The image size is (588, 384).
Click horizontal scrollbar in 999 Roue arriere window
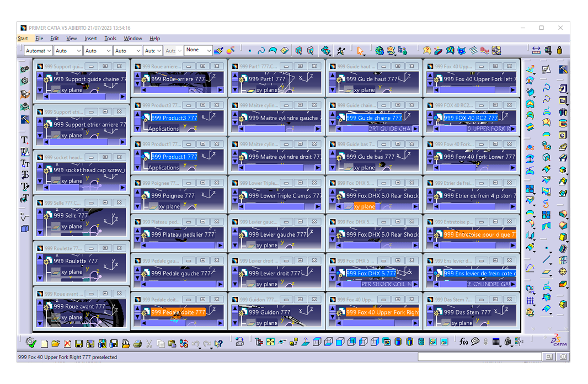pyautogui.click(x=182, y=90)
